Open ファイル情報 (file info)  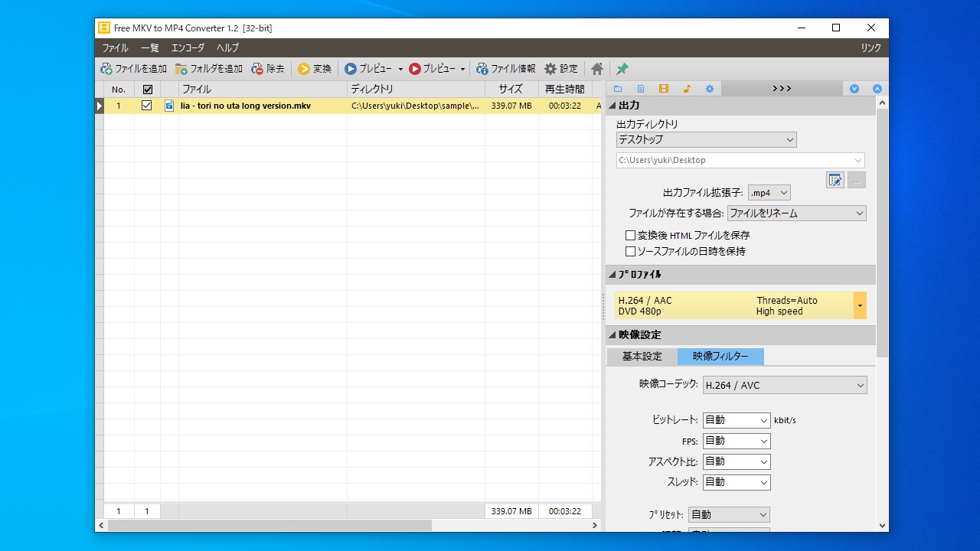[x=506, y=69]
